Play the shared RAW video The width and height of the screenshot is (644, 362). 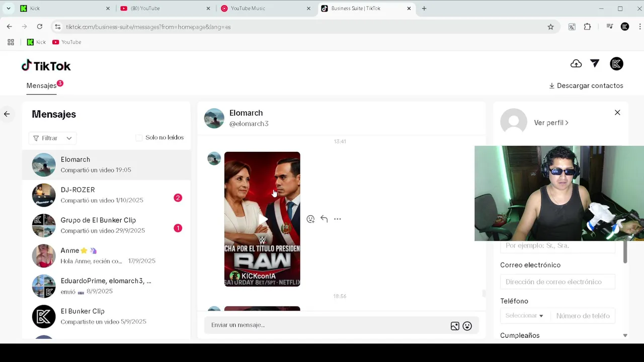[262, 219]
